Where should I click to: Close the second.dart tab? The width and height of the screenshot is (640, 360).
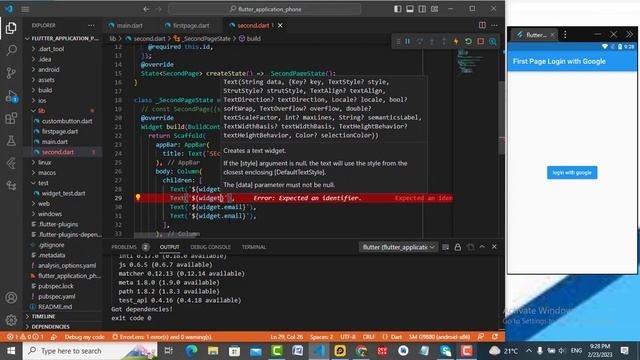(x=280, y=25)
